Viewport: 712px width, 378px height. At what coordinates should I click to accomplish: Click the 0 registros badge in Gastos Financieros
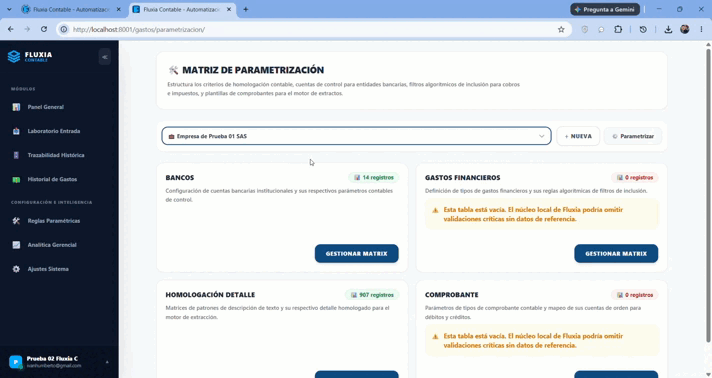(634, 178)
